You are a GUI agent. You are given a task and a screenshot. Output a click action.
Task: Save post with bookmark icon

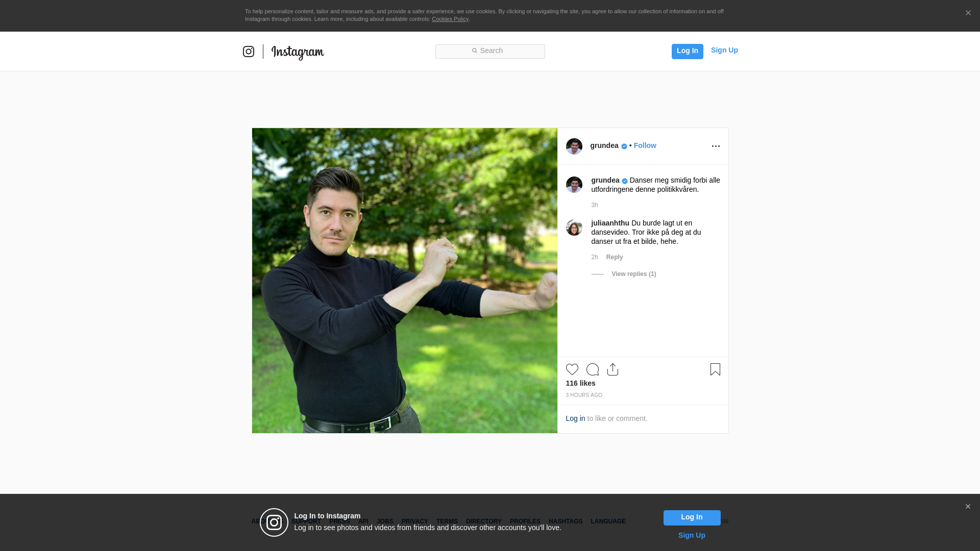[715, 369]
